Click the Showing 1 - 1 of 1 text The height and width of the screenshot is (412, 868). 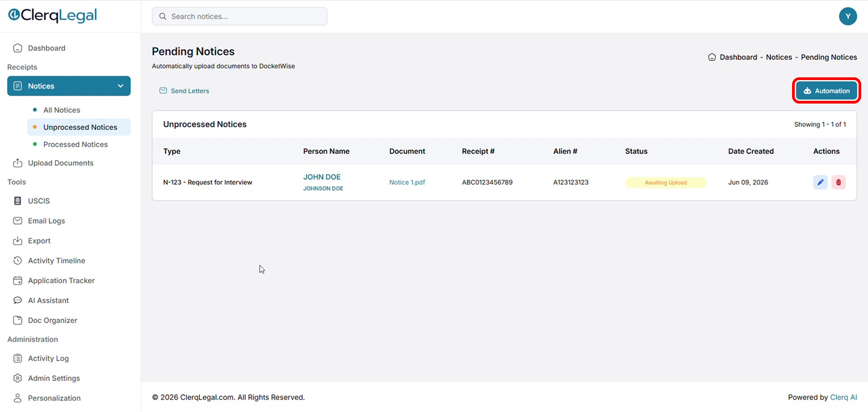click(x=820, y=124)
